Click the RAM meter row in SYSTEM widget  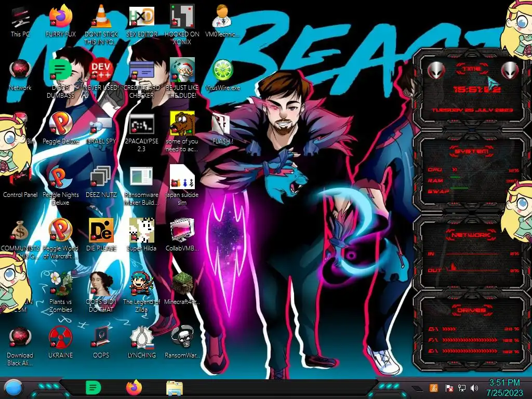(x=473, y=180)
